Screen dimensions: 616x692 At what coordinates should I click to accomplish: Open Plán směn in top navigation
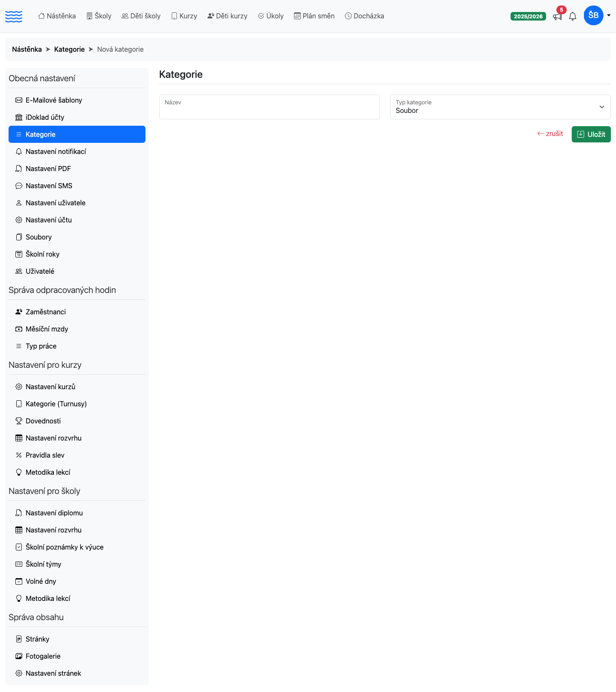click(314, 16)
